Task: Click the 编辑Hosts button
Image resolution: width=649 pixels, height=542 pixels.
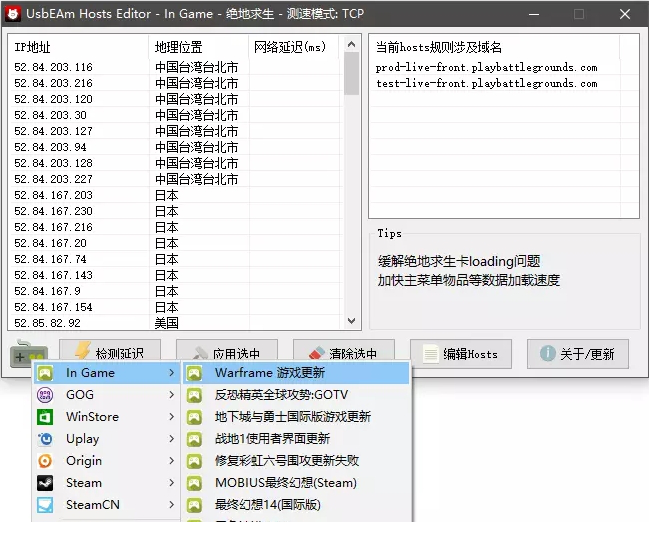Action: tap(461, 354)
